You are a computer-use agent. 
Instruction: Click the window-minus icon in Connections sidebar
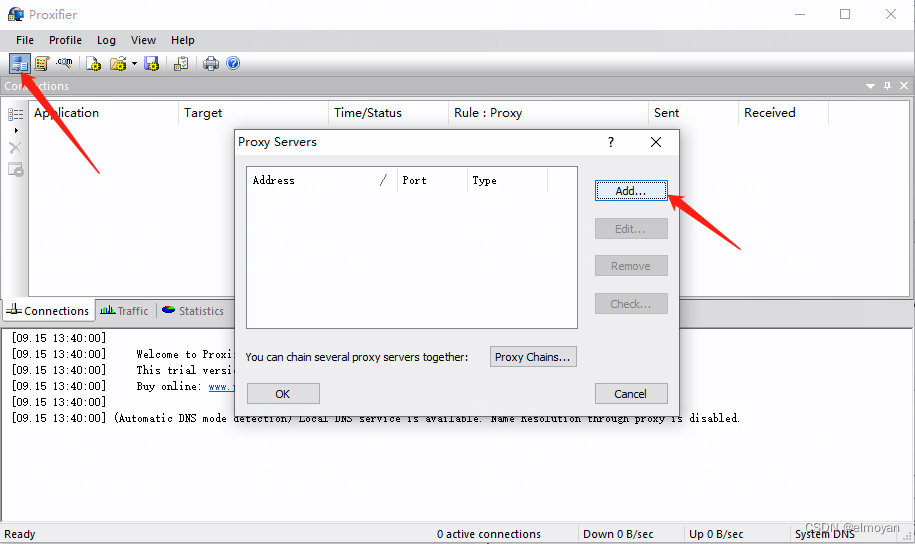[16, 169]
